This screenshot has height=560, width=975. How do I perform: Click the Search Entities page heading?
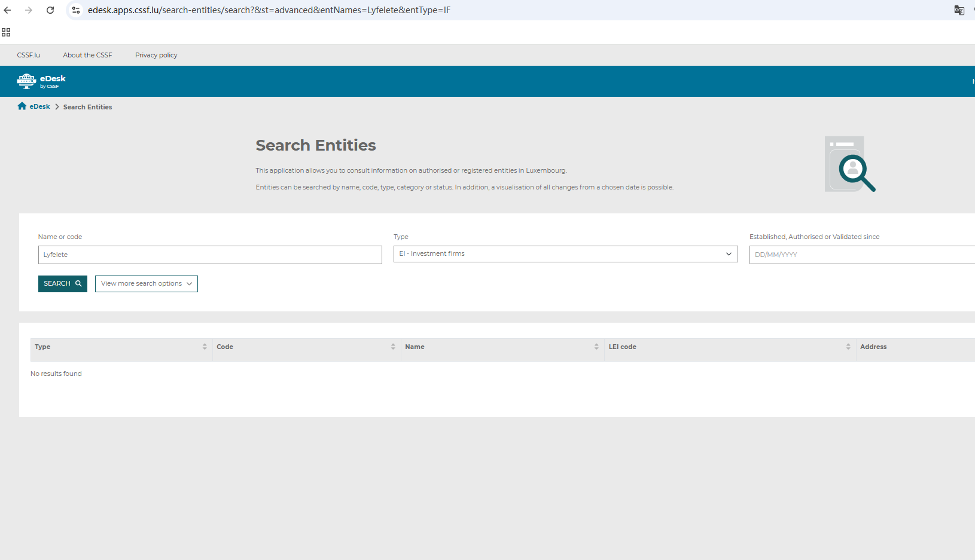316,145
